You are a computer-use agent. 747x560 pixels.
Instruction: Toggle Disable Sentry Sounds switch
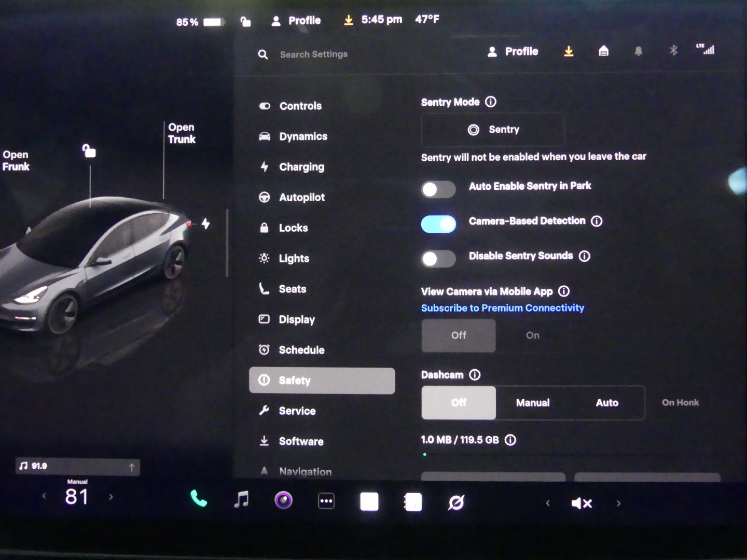(x=438, y=259)
